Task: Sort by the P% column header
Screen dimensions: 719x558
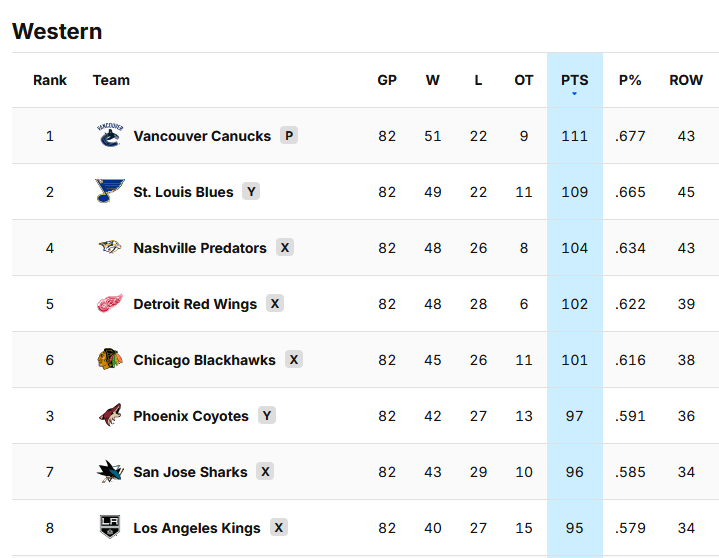Action: click(630, 80)
